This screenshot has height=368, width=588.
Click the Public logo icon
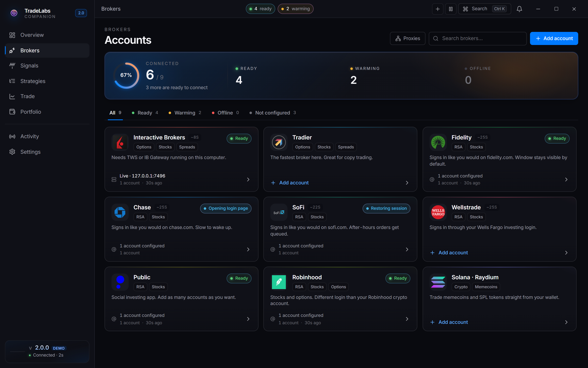(120, 282)
